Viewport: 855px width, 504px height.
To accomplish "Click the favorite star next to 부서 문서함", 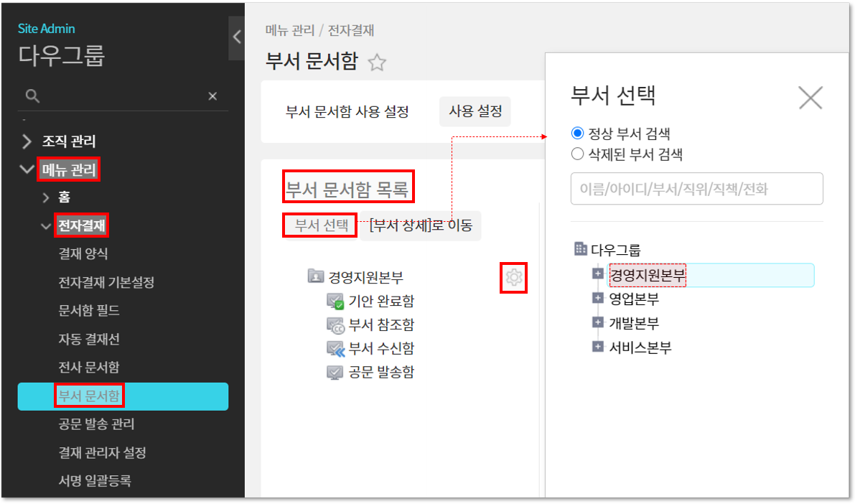I will (377, 63).
